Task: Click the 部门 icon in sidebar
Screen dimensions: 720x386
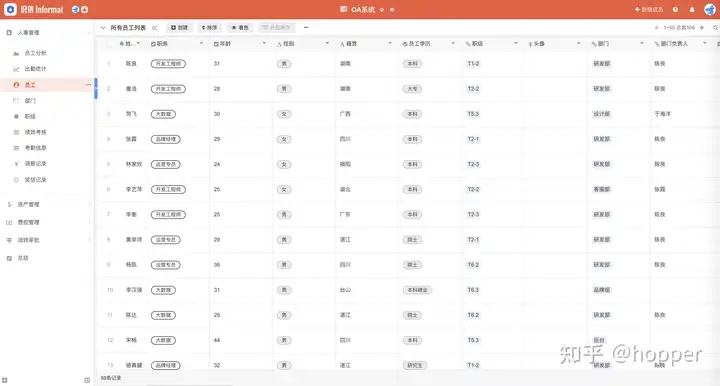Action: 16,101
